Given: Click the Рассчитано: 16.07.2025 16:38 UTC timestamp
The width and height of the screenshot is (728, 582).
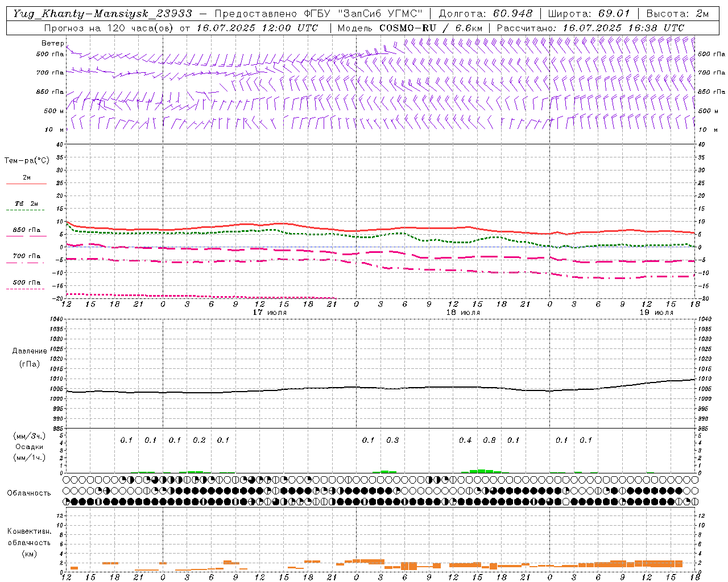Looking at the screenshot, I should (590, 28).
